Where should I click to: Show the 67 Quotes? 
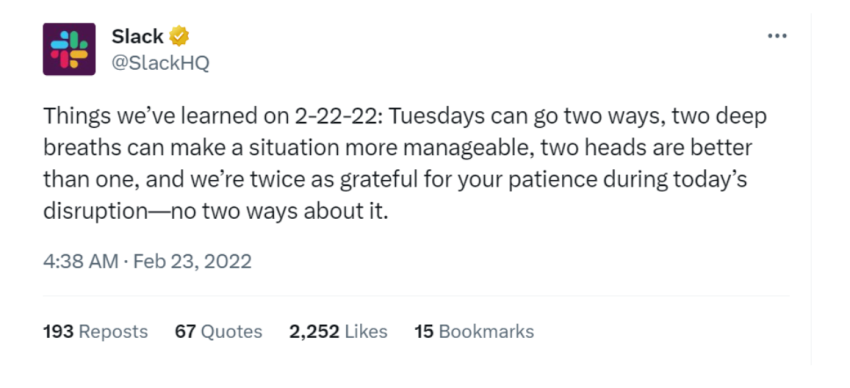click(x=218, y=331)
